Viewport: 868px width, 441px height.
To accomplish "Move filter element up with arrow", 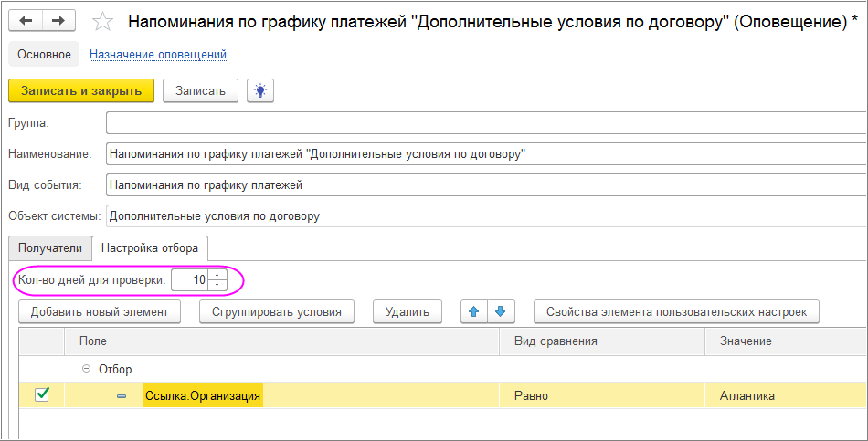I will click(x=473, y=311).
